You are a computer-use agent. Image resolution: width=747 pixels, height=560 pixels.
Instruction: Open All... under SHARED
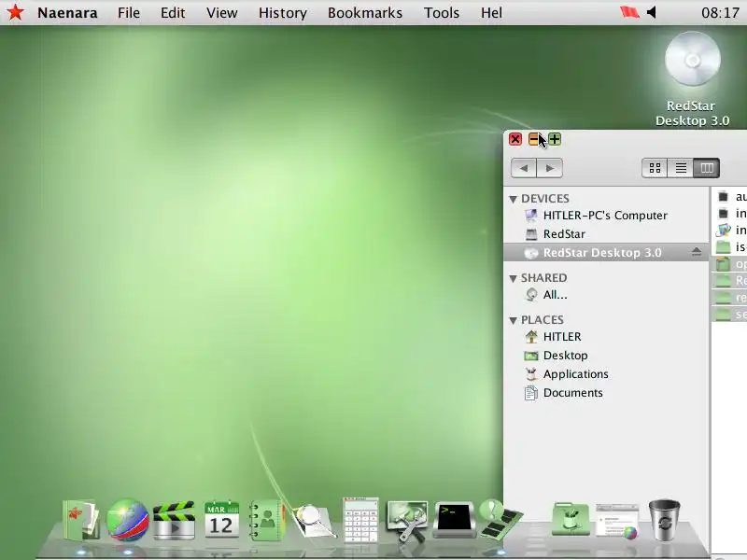click(606, 295)
